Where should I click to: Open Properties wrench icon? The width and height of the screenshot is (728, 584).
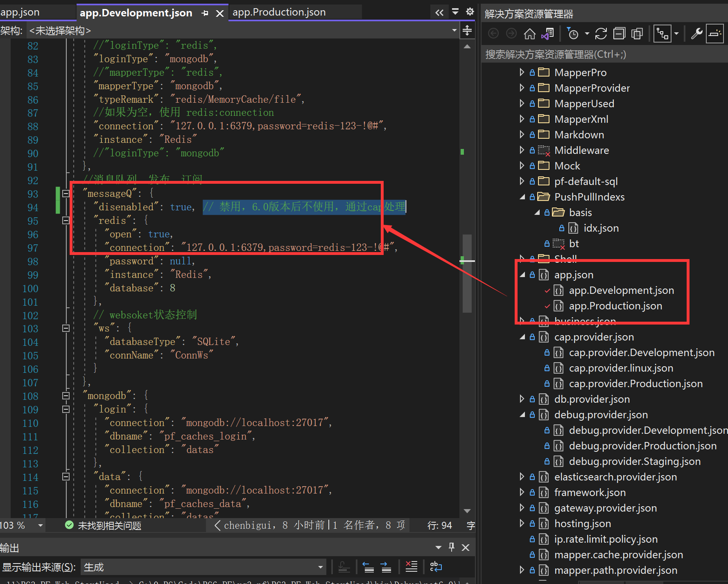696,34
